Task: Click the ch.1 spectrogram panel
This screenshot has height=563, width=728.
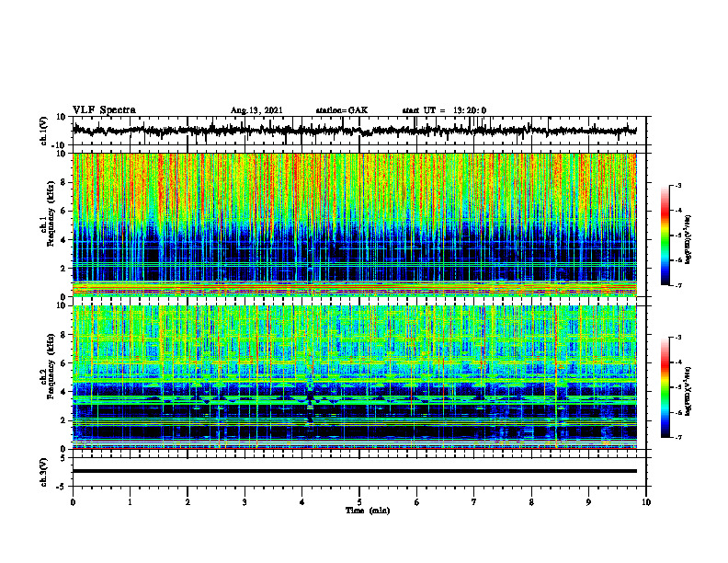Action: [355, 224]
